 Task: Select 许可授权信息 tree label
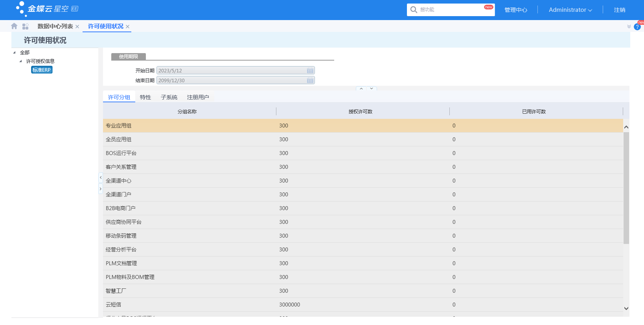[x=40, y=61]
